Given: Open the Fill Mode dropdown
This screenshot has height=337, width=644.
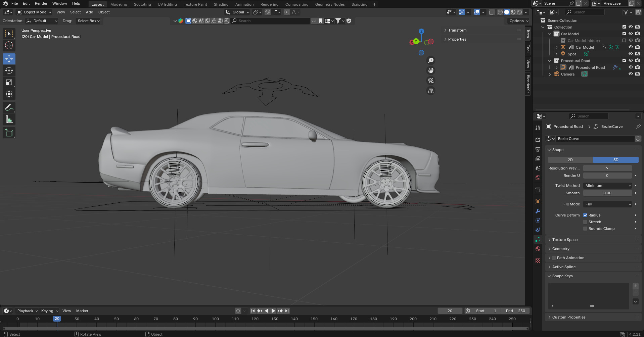Looking at the screenshot, I should [608, 204].
